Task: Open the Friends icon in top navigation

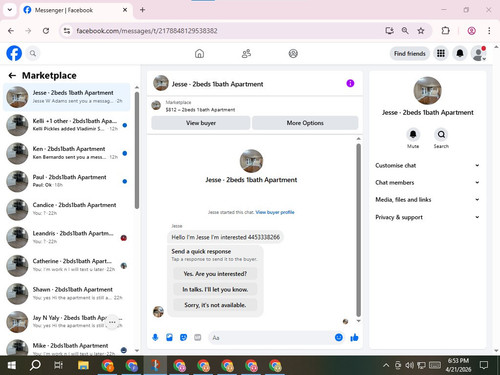Action: tap(246, 53)
